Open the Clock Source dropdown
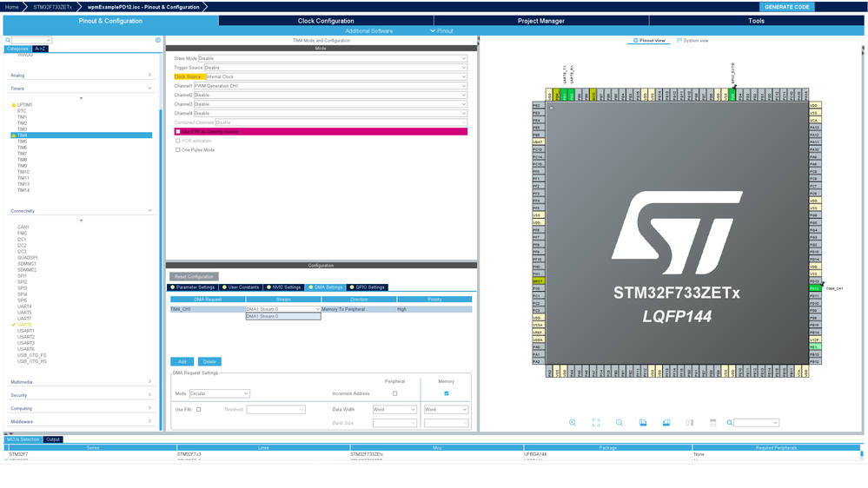Image resolution: width=868 pixels, height=488 pixels. (336, 77)
